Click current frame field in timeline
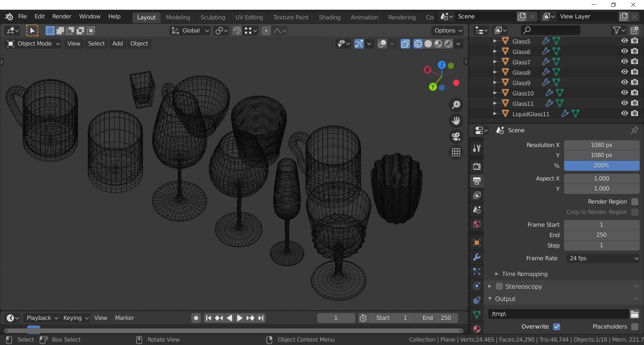 coord(336,318)
